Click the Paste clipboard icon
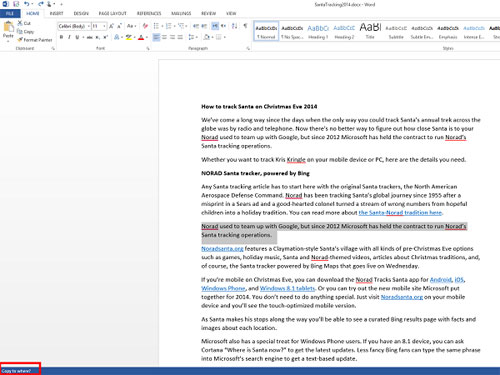Image resolution: width=500 pixels, height=375 pixels. point(8,26)
